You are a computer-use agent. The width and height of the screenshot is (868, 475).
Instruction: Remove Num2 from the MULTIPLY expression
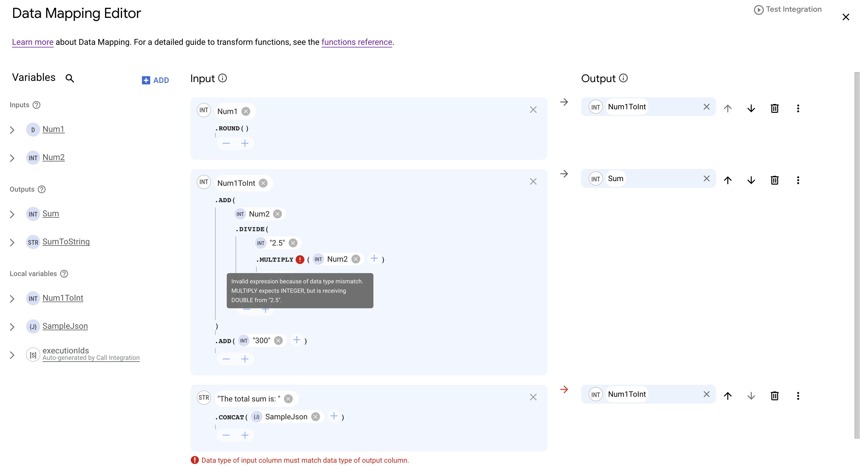coord(356,259)
